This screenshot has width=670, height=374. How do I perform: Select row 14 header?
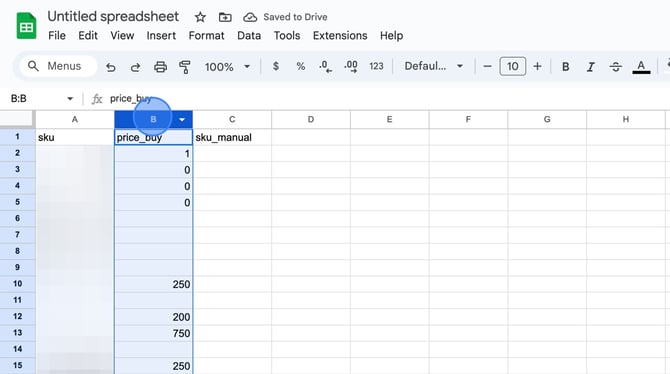coord(18,350)
